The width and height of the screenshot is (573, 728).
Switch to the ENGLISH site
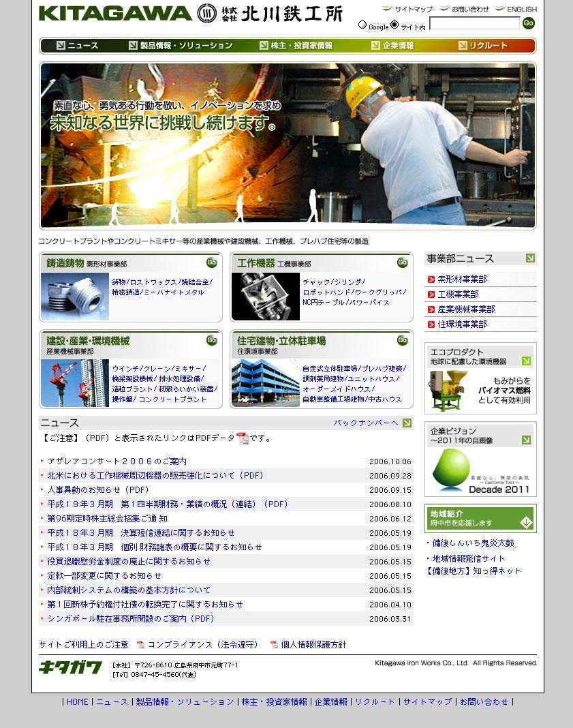coord(522,10)
